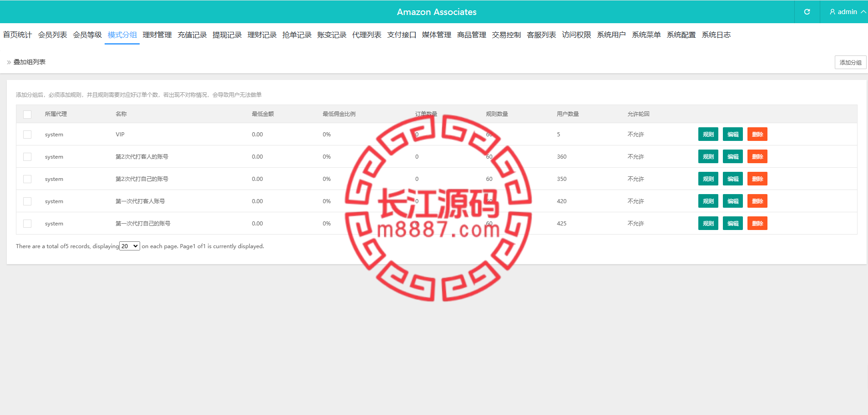Open 规则 for 第2次代打自己的账号
This screenshot has height=415, width=868.
(708, 179)
